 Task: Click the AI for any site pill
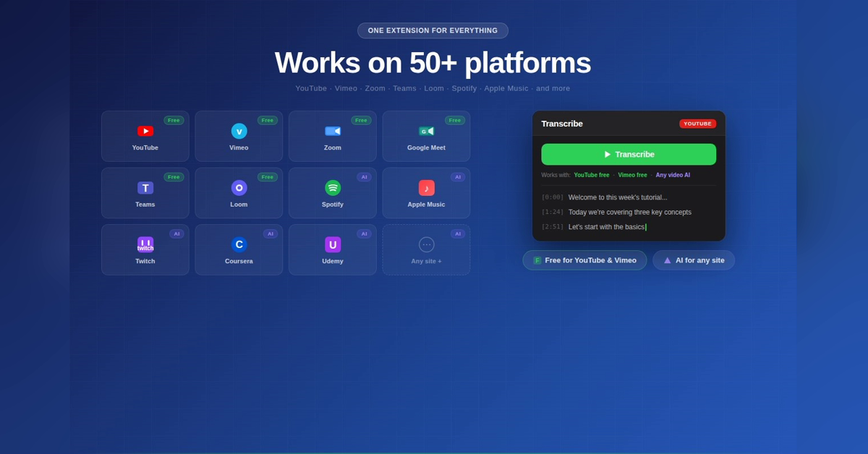[x=694, y=260]
